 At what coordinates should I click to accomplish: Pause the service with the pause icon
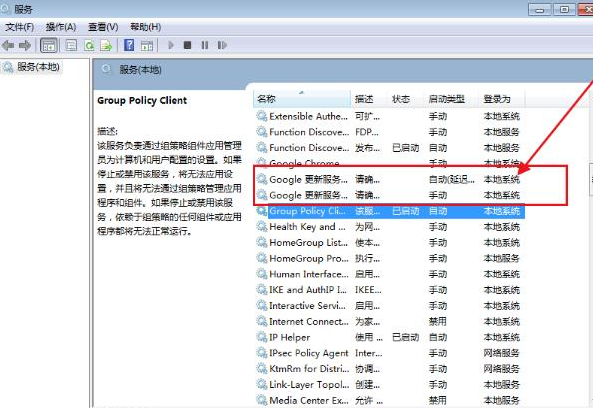pos(205,45)
